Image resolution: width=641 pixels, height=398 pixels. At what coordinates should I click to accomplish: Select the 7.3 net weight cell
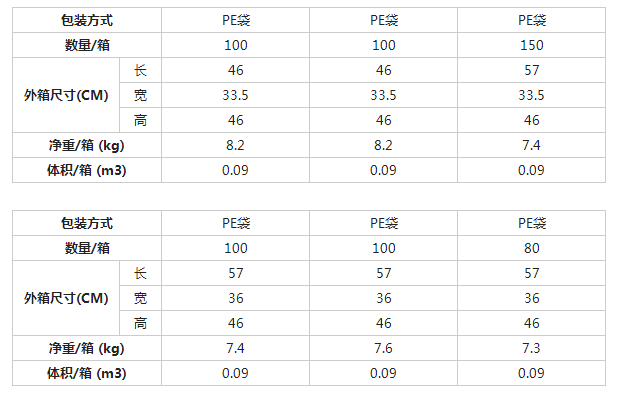pyautogui.click(x=531, y=348)
